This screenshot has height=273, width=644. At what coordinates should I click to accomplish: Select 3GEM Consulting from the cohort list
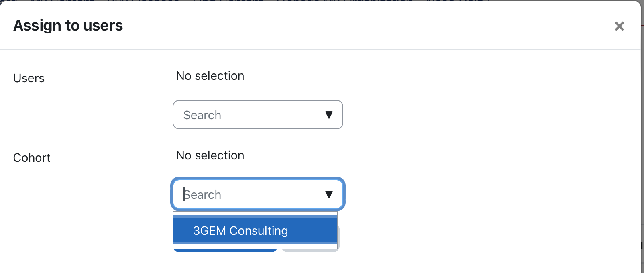pos(240,231)
